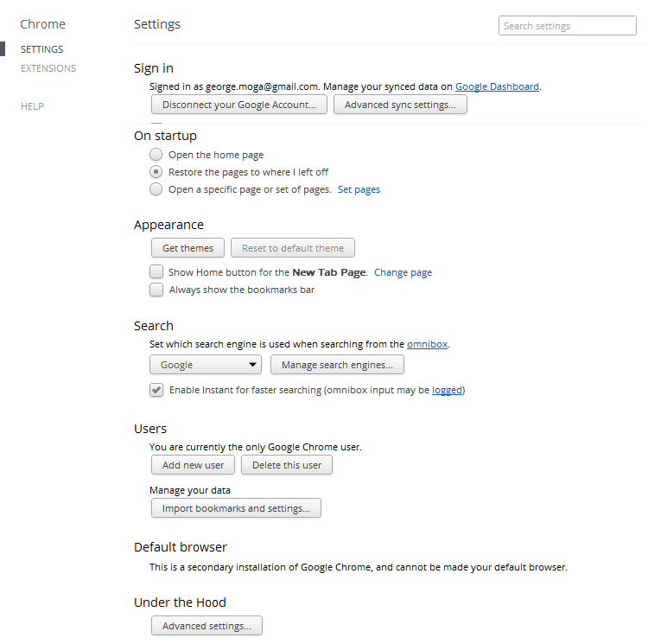Click the Chrome title in the sidebar
Screen dimensions: 648x644
point(42,24)
